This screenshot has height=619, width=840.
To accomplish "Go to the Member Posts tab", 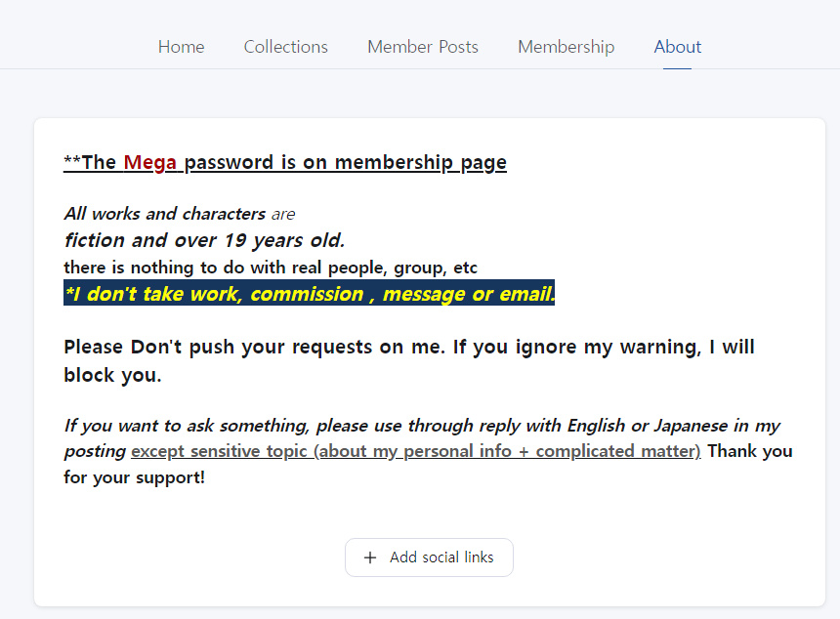I will [423, 47].
